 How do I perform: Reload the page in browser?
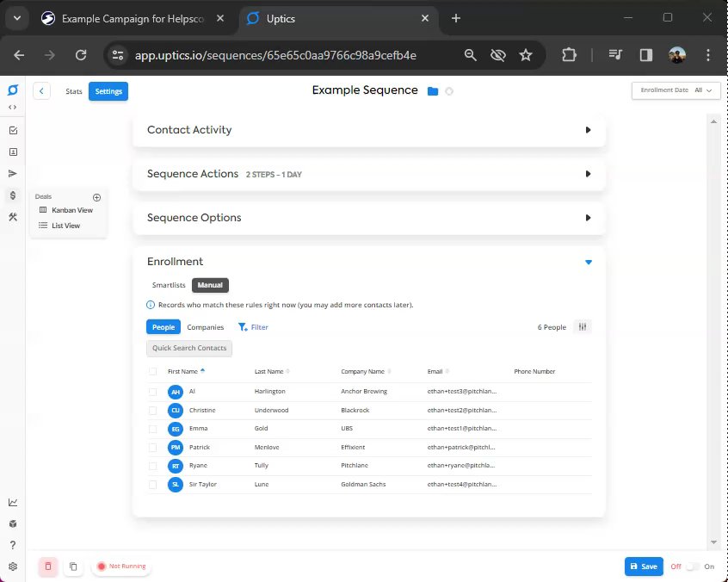click(x=81, y=55)
